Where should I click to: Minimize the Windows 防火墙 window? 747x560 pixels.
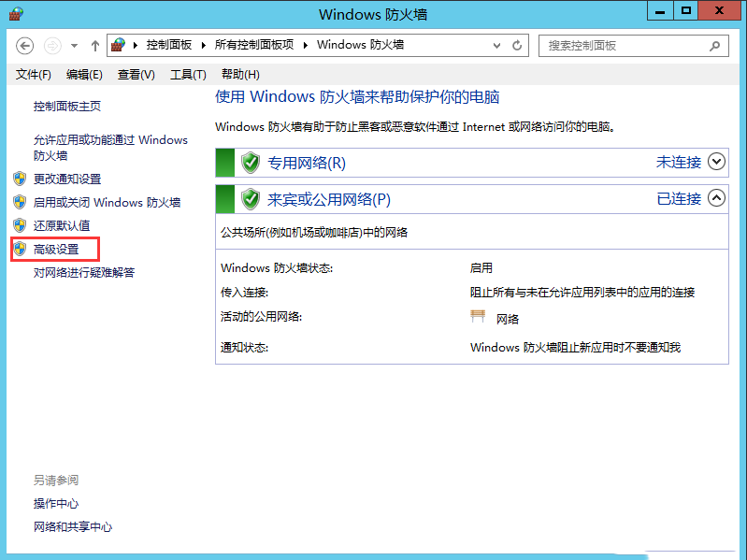(x=660, y=11)
